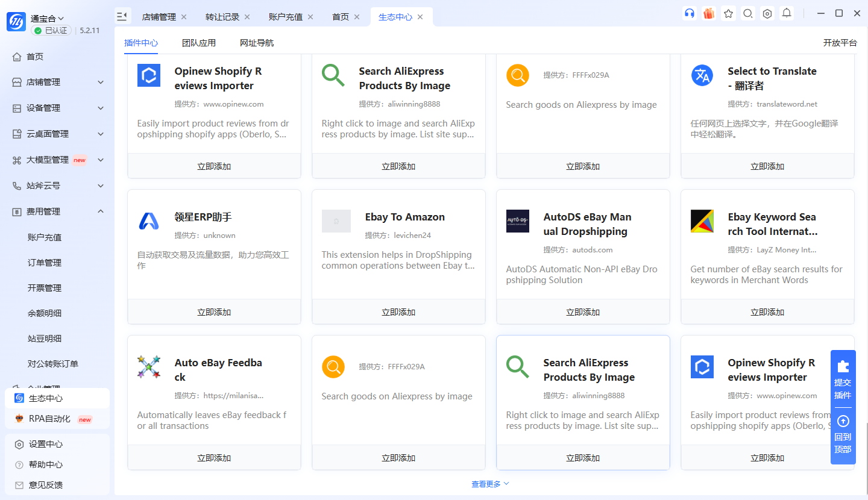Click the Select to Translate plugin icon

pyautogui.click(x=702, y=75)
